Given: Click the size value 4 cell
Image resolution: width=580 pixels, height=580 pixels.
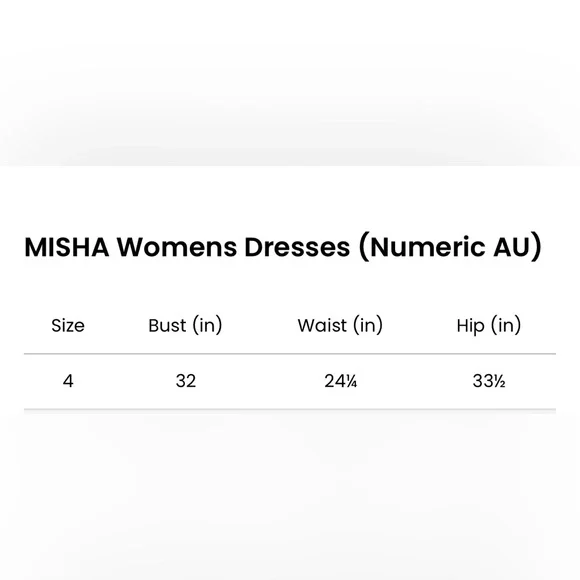Looking at the screenshot, I should [x=68, y=381].
